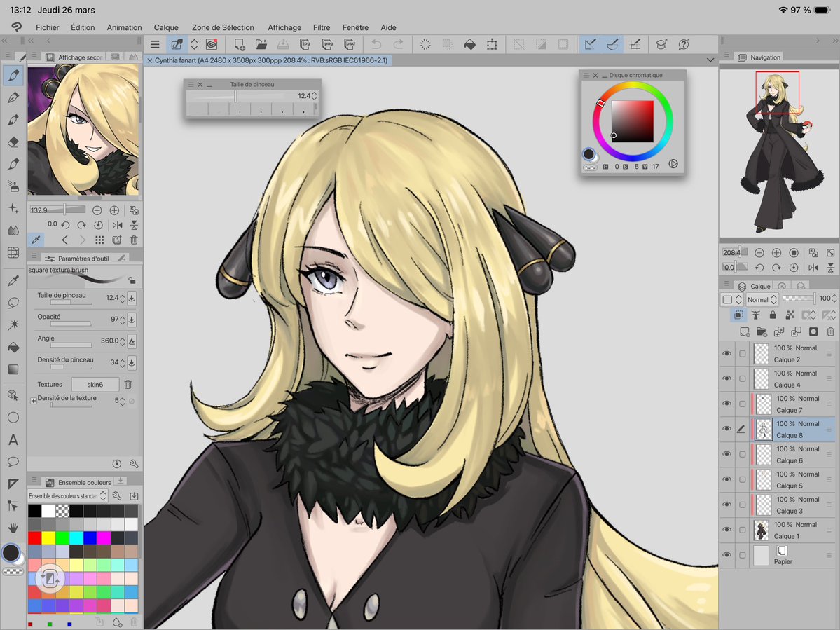
Task: Adjust the Opacité value stepper
Action: coord(123,320)
